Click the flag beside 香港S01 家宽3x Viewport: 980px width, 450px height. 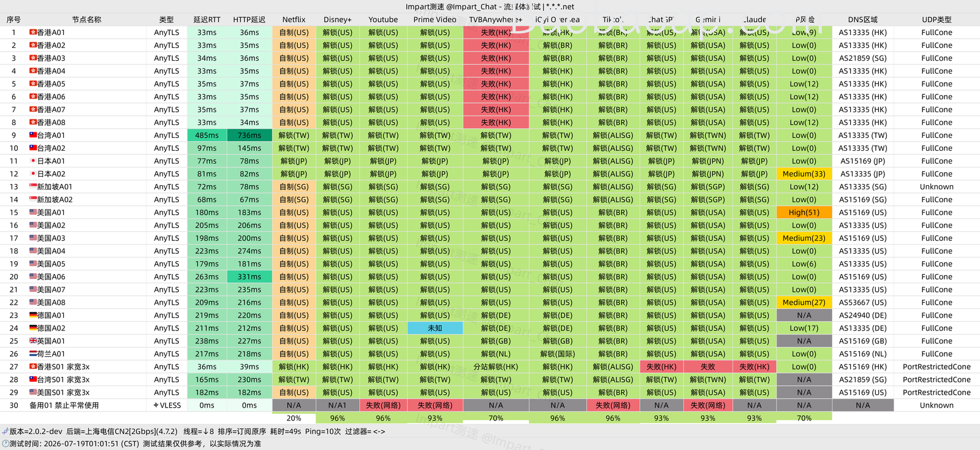33,367
